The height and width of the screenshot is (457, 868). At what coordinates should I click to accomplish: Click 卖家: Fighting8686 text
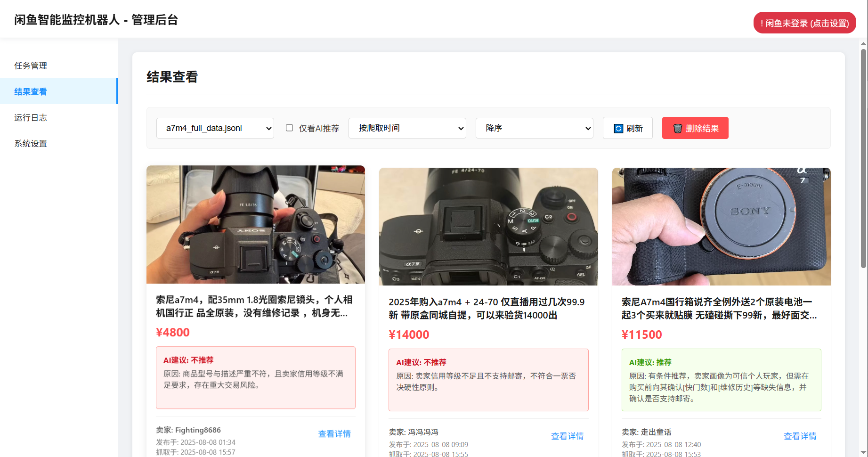188,430
